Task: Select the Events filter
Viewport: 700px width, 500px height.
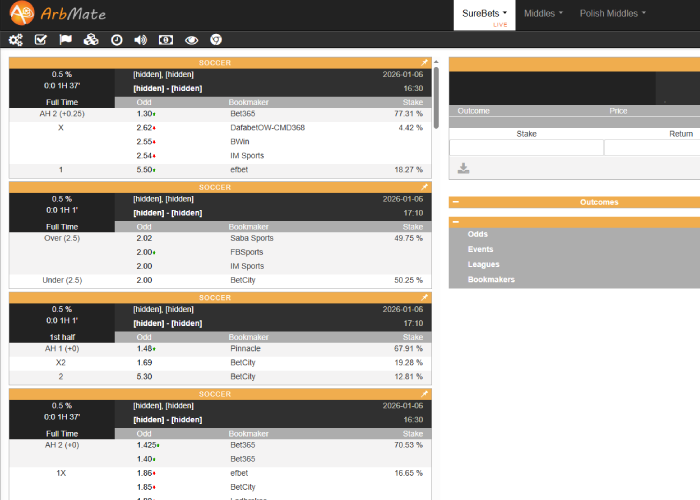Action: click(480, 249)
